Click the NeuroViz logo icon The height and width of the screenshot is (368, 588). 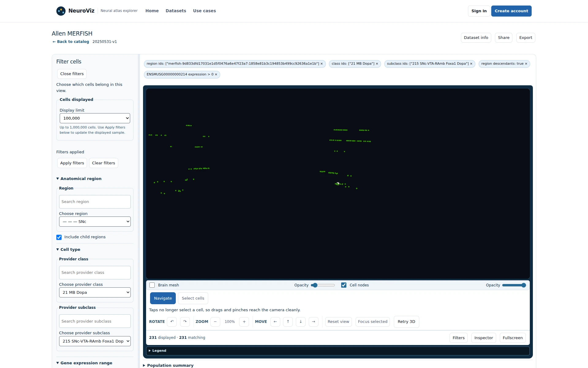(x=61, y=11)
